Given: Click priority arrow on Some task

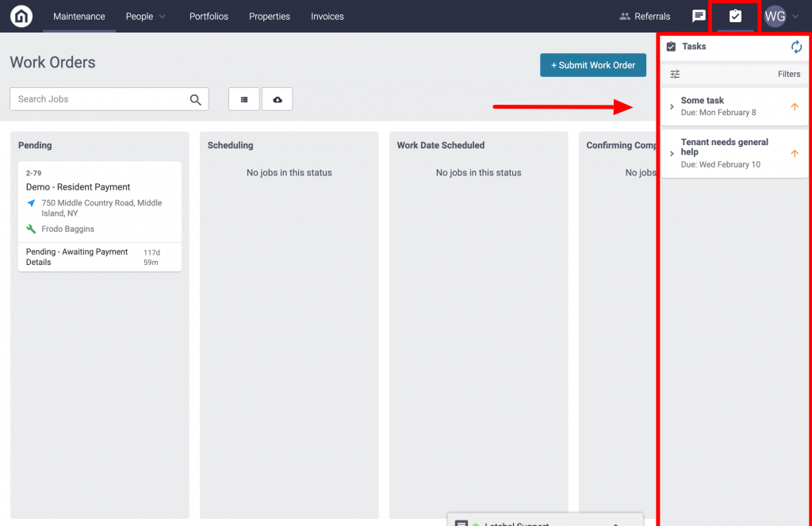Looking at the screenshot, I should (x=795, y=107).
